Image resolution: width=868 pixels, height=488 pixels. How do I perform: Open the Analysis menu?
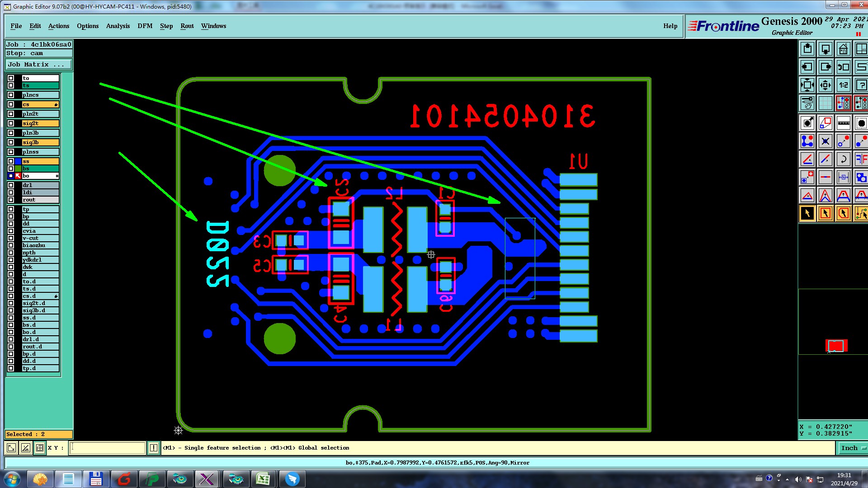(x=118, y=26)
